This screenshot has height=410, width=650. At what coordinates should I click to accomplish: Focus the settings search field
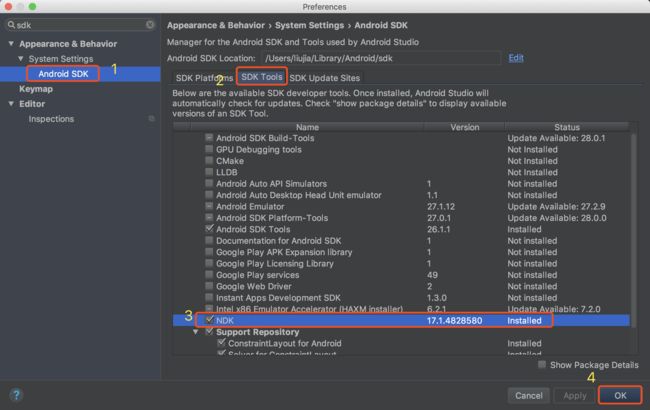pos(81,25)
